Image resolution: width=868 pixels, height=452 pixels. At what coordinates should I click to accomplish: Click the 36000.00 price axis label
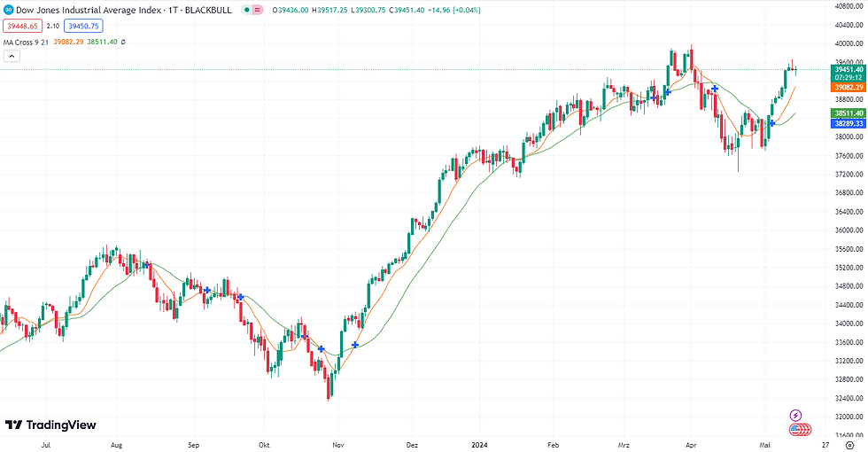pyautogui.click(x=849, y=230)
